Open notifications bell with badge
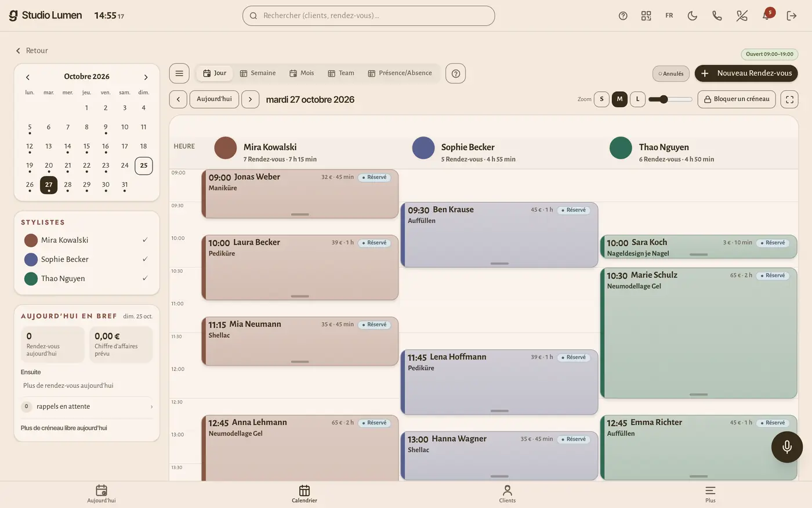This screenshot has height=508, width=812. pyautogui.click(x=767, y=15)
